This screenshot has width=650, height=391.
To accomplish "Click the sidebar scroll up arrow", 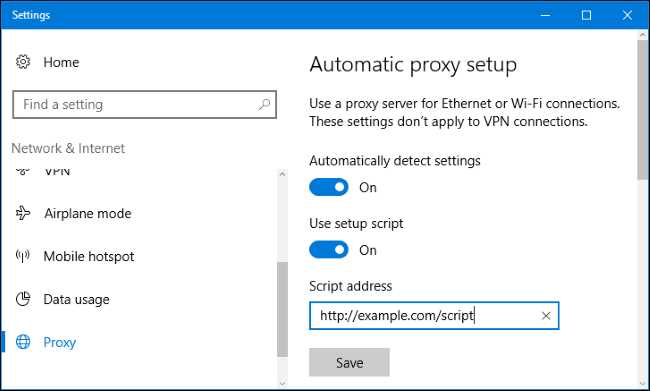I will point(282,174).
